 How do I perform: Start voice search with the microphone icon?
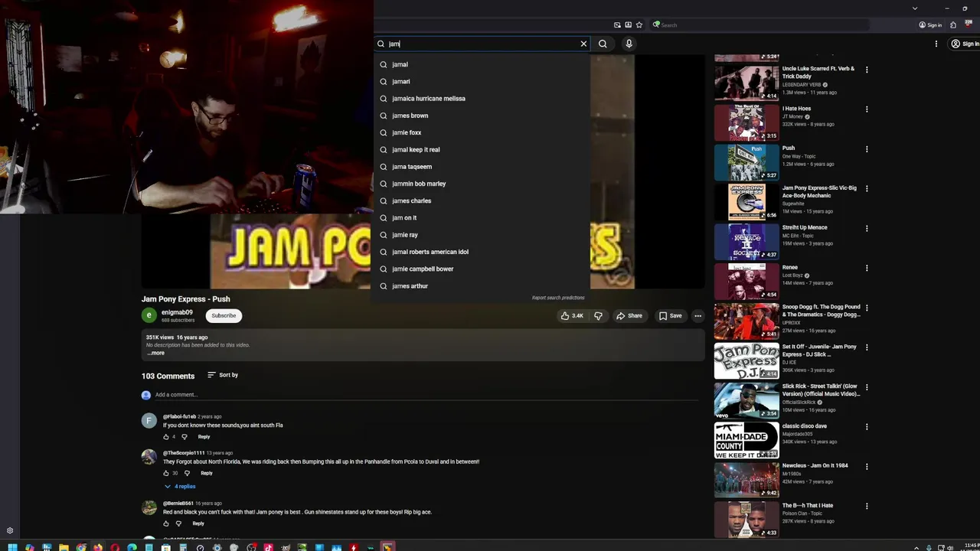click(629, 44)
